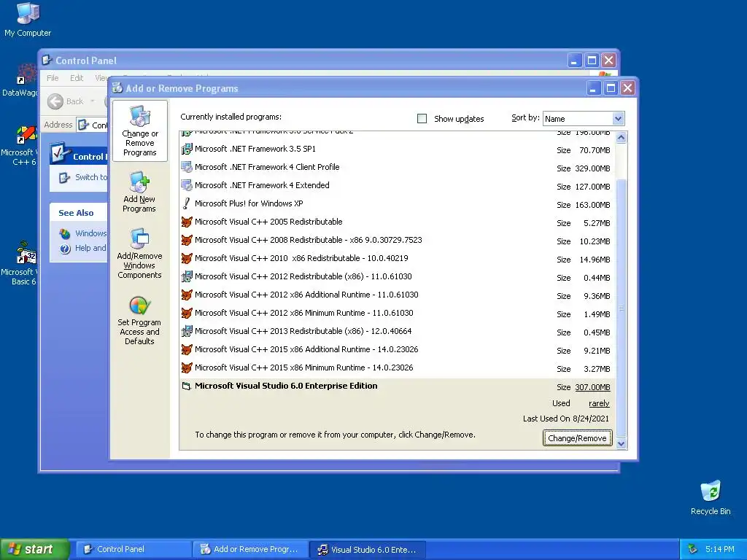Screen dimensions: 747x560
Task: Click icon of Visual C++ 2012 x86 Additional Runtime
Action: 187,295
